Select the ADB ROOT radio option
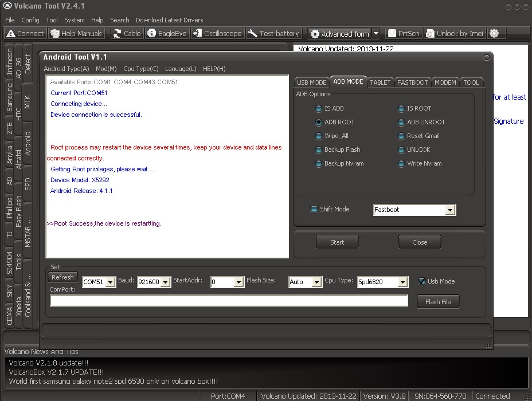Image resolution: width=532 pixels, height=401 pixels. (319, 122)
